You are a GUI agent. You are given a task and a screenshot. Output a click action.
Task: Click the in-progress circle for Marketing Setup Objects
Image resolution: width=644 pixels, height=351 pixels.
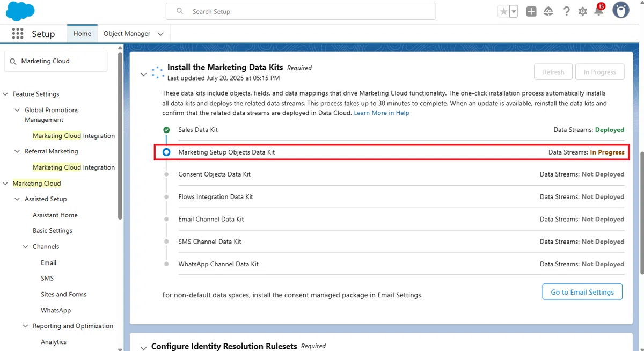click(166, 152)
